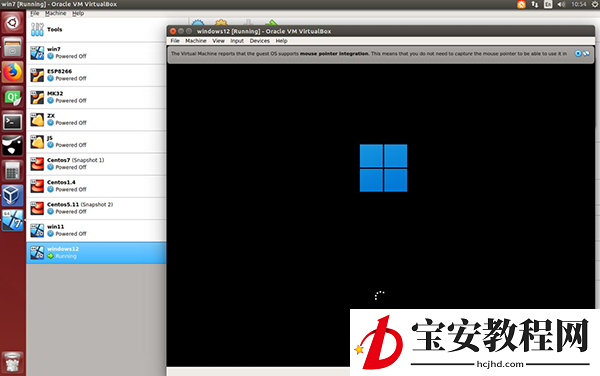Screen dimensions: 600x376
Task: Open the Calculator from the dock
Action: (x=12, y=172)
